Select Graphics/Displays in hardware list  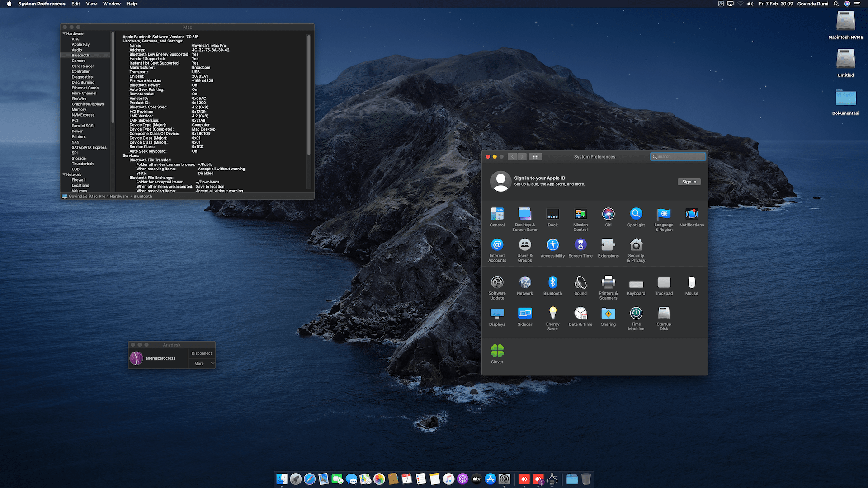(x=88, y=104)
